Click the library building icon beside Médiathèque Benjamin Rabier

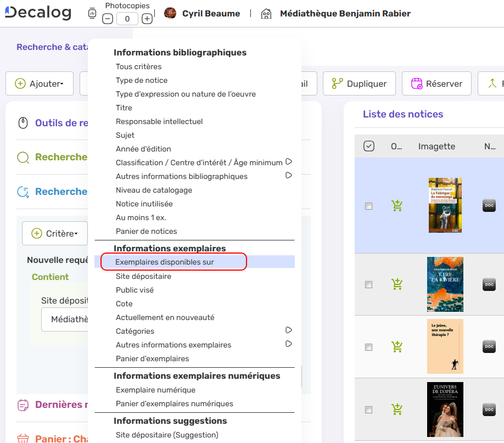[x=266, y=14]
